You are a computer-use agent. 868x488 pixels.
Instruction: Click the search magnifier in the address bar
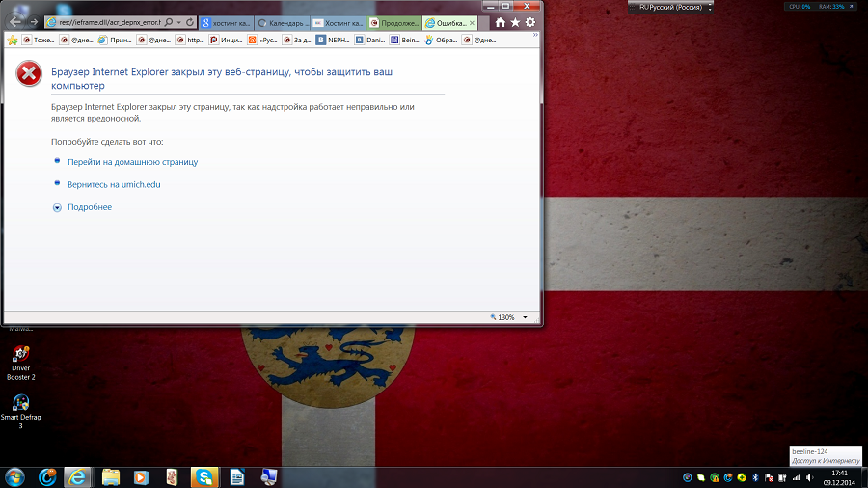[x=169, y=23]
